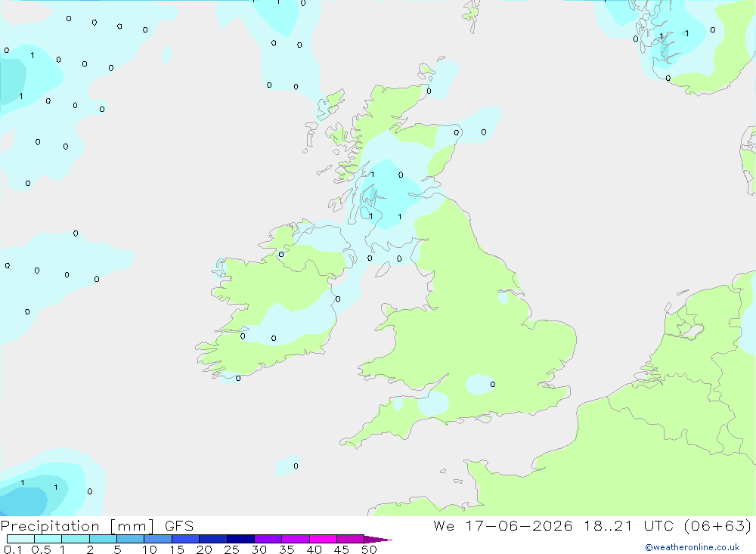Click the '10' legend scale value
This screenshot has height=554, width=756.
150,549
